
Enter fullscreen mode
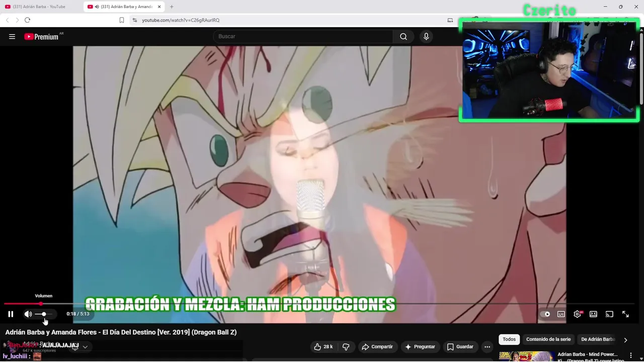point(625,314)
